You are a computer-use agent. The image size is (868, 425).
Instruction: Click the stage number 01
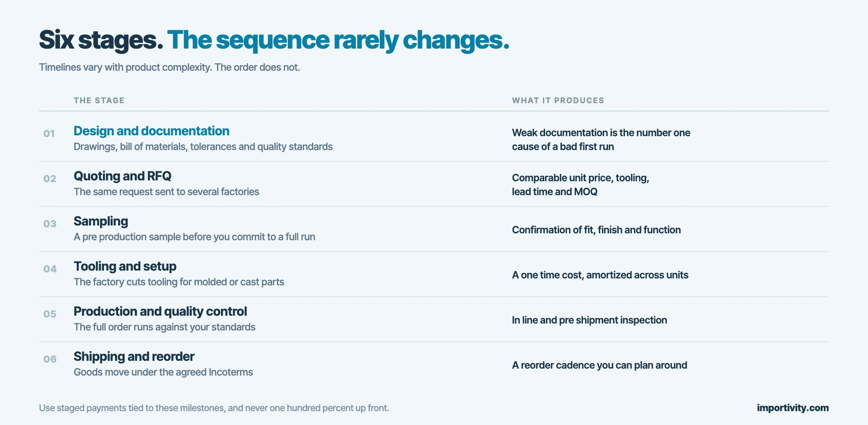tap(49, 134)
